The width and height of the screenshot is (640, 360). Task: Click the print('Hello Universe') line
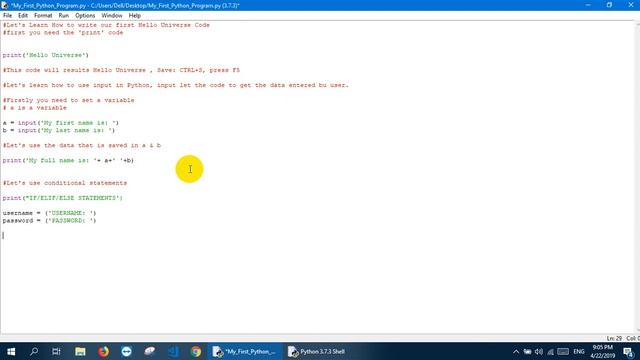pos(45,55)
